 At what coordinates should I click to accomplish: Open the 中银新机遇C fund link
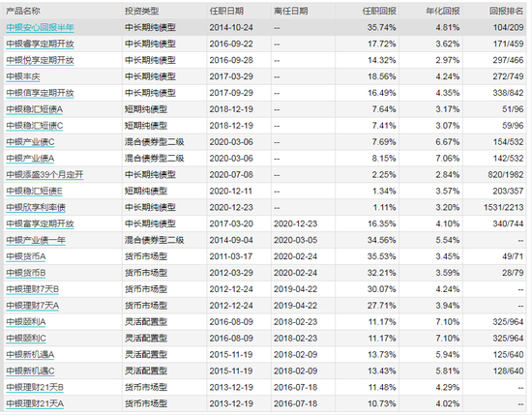click(x=30, y=371)
